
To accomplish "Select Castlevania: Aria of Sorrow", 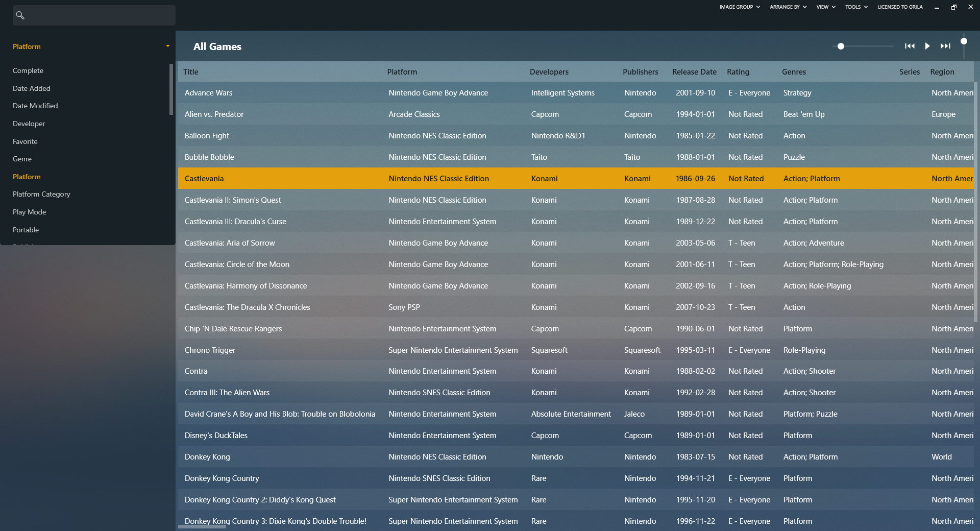I will (x=230, y=243).
